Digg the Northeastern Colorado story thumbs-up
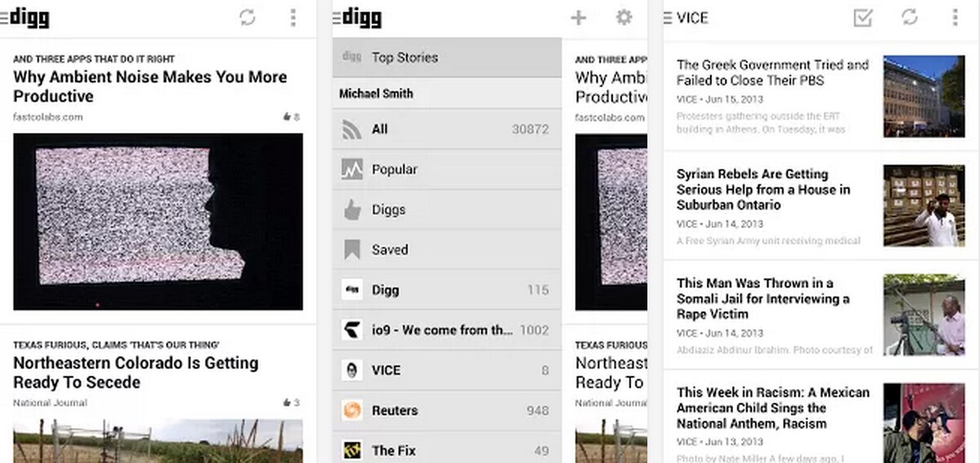 pyautogui.click(x=287, y=403)
